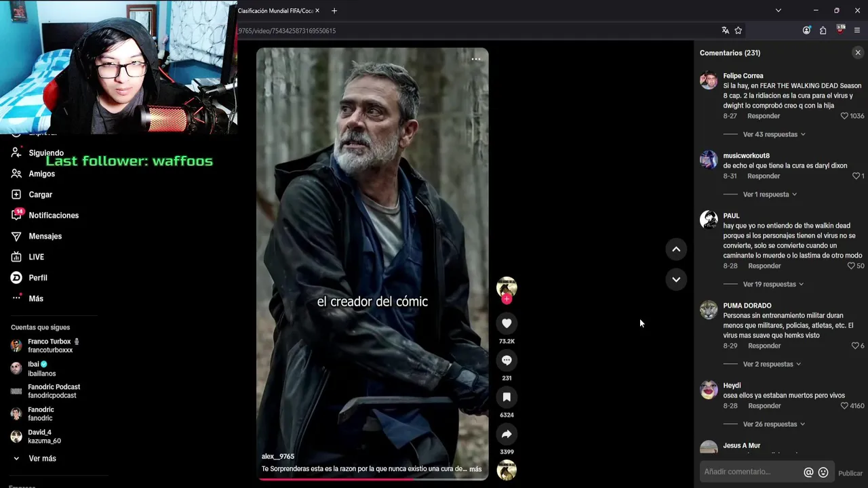Screen dimensions: 868x488
Task: Open the emoji picker in comment box
Action: click(823, 472)
